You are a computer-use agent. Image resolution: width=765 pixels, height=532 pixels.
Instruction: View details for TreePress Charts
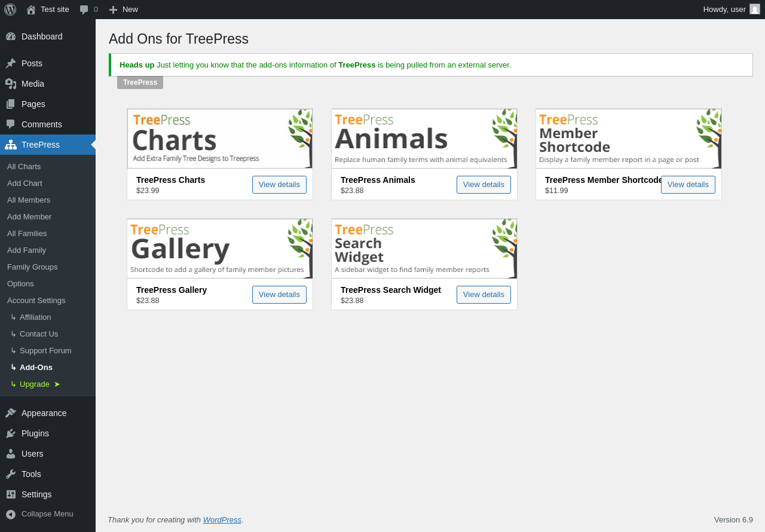[x=279, y=185]
